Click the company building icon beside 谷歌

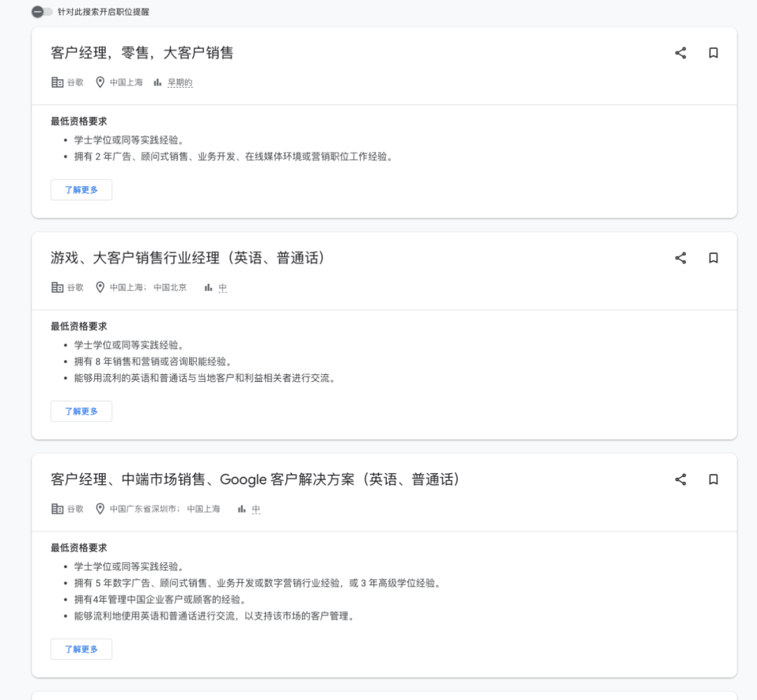56,82
